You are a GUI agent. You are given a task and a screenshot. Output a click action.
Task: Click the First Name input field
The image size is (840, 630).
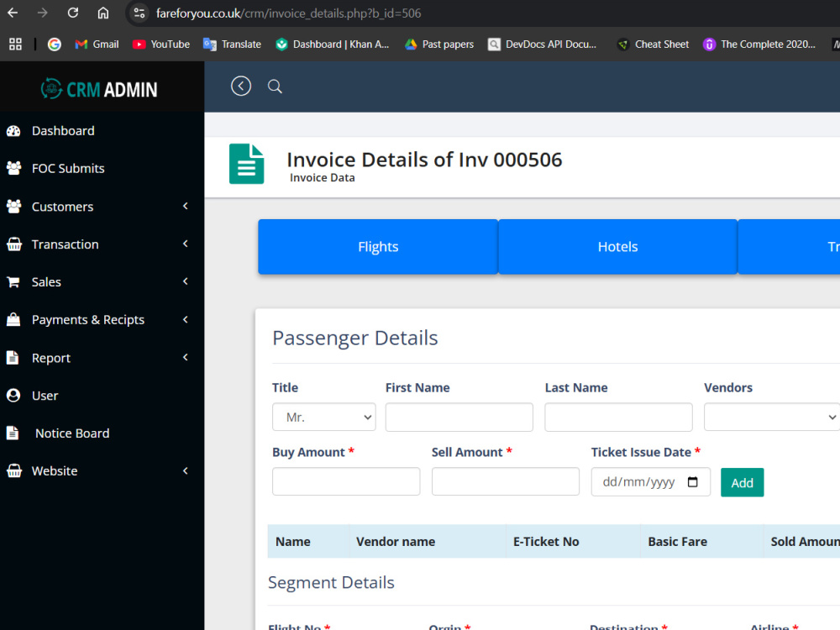459,417
